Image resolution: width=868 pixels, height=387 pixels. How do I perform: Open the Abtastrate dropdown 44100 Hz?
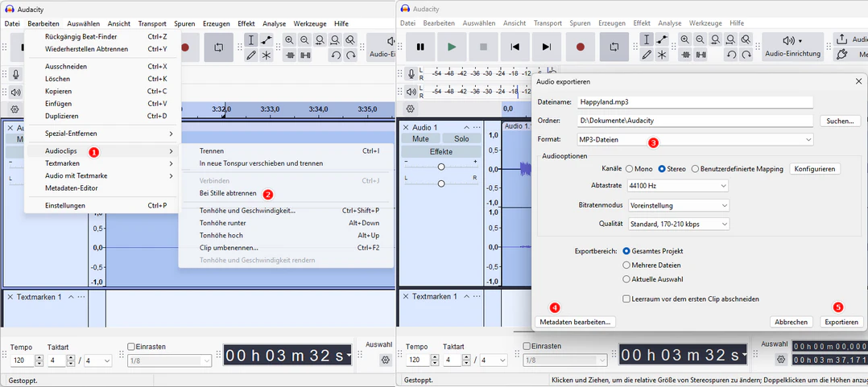tap(678, 187)
